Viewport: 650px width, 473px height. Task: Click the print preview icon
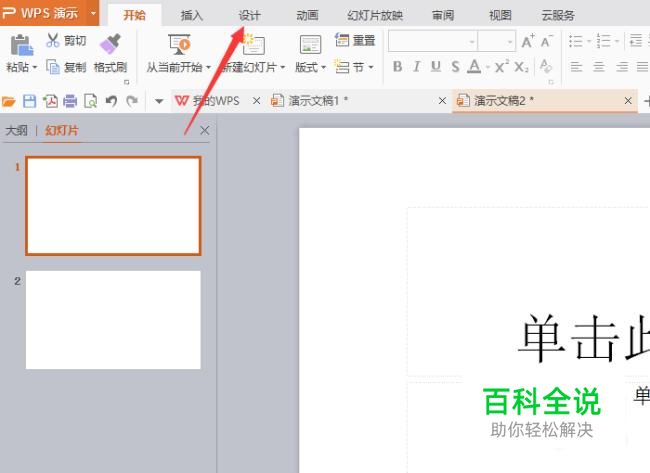point(90,101)
